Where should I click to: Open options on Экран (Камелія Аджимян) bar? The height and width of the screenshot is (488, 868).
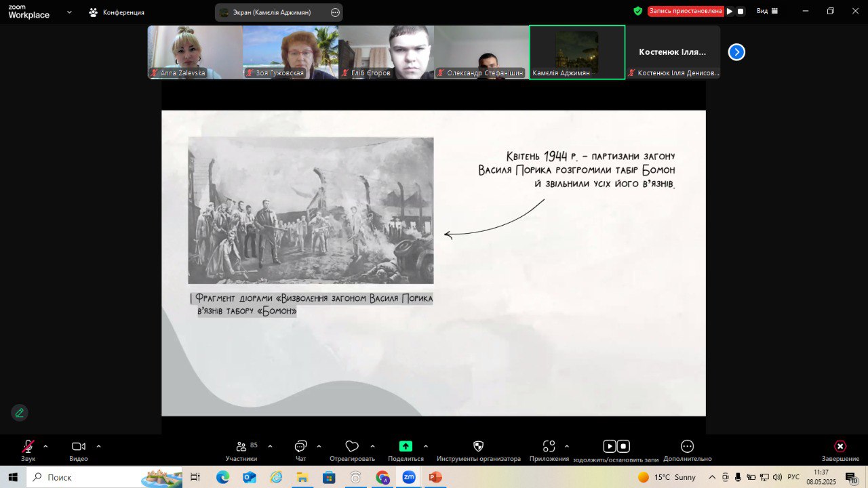(x=335, y=12)
